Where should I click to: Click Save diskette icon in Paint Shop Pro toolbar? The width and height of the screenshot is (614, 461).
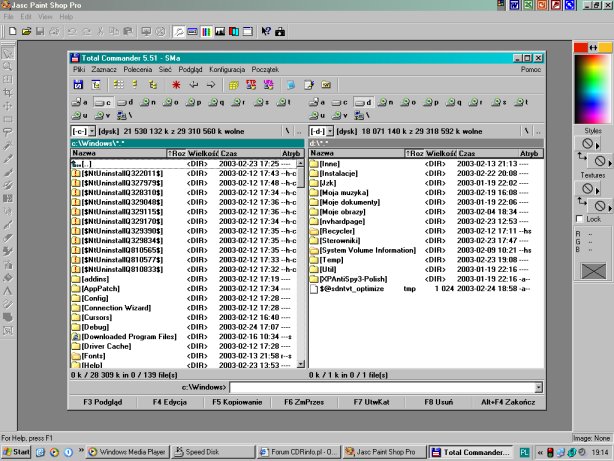[x=40, y=31]
